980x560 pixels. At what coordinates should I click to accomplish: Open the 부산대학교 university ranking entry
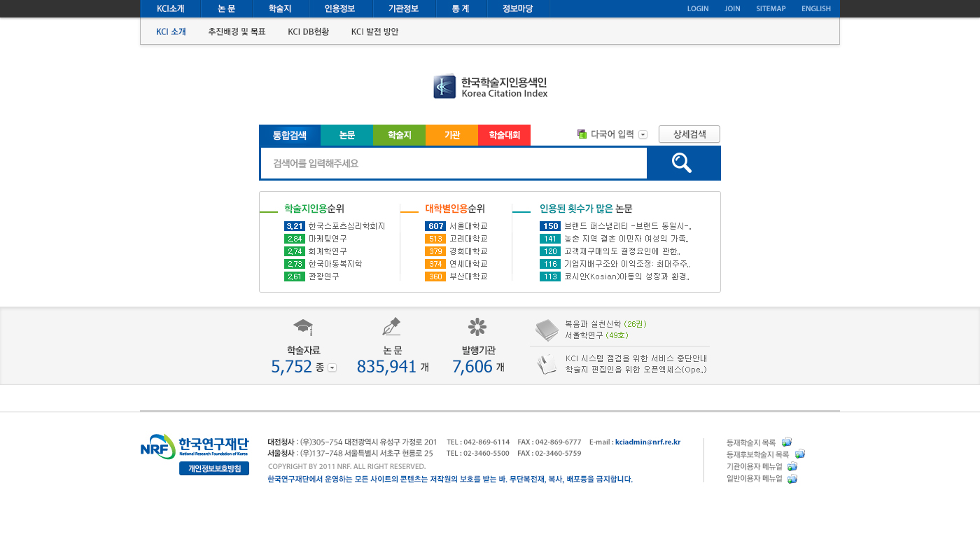[468, 276]
